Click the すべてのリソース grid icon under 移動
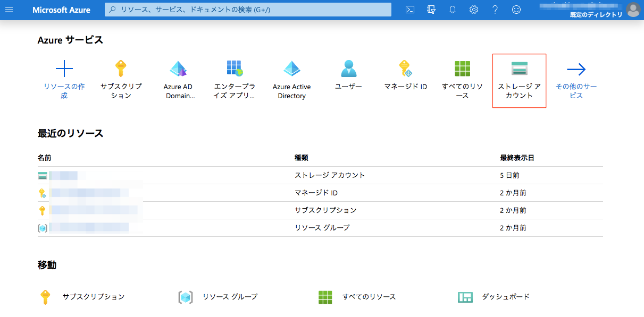Screen dimensions: 644x317 coord(325,297)
